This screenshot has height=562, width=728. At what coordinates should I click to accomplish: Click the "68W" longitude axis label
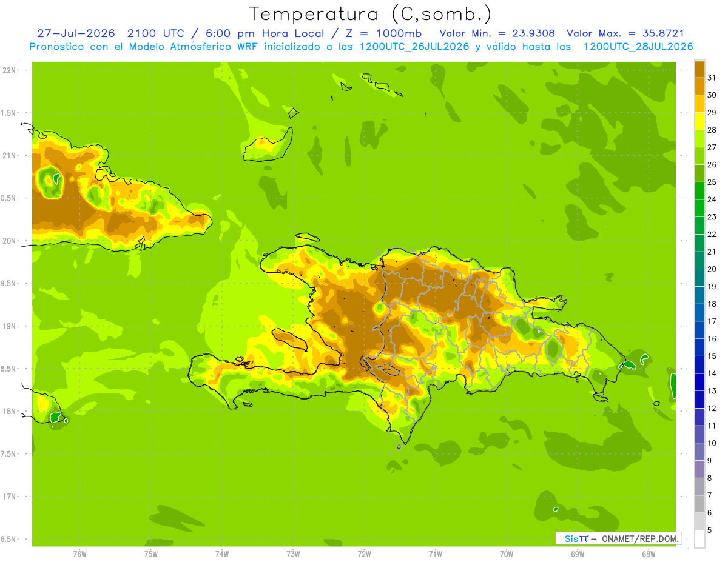click(x=649, y=554)
